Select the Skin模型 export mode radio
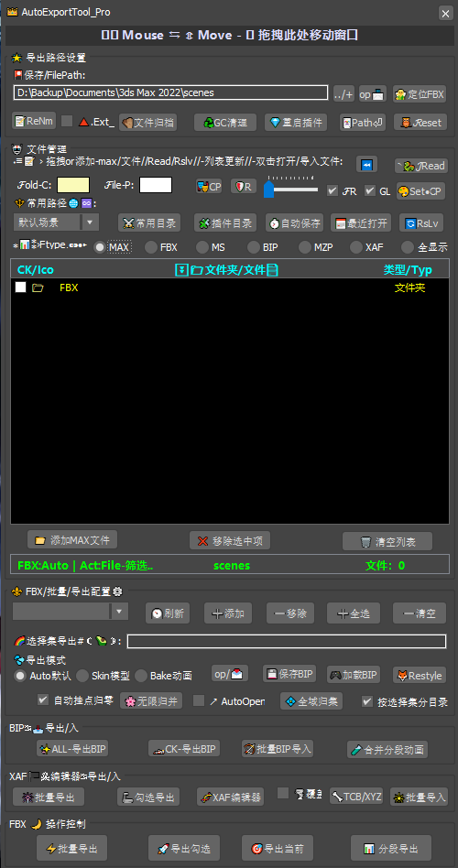 82,676
